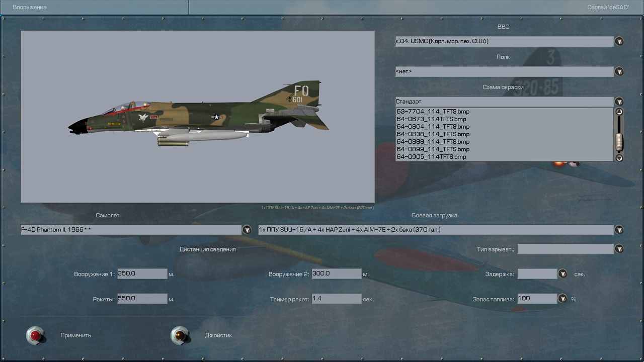Expand the Полк regiment dropdown

(619, 71)
